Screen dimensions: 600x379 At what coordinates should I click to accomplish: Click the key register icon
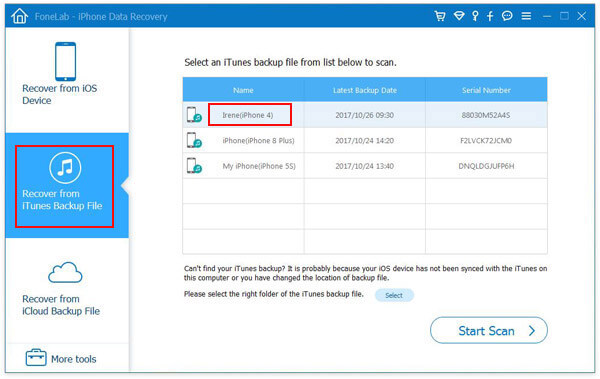click(x=475, y=16)
